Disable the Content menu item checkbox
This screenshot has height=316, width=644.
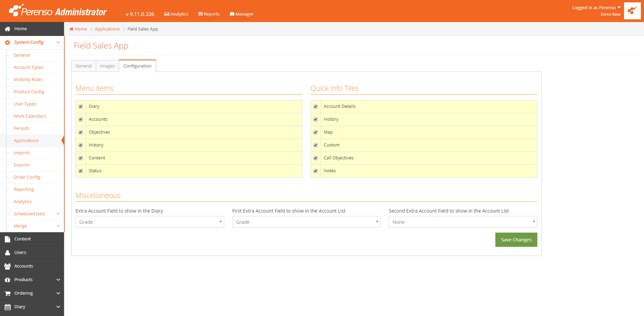pos(81,158)
